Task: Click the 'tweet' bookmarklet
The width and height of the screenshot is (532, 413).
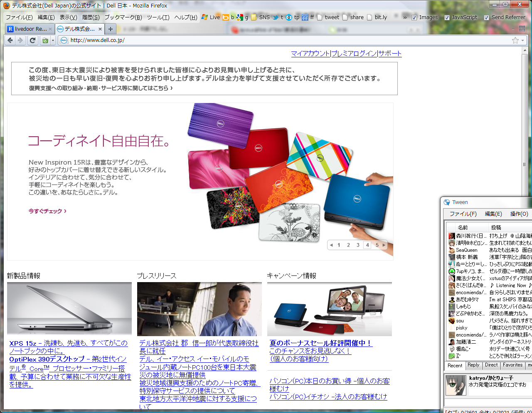Action: point(328,17)
